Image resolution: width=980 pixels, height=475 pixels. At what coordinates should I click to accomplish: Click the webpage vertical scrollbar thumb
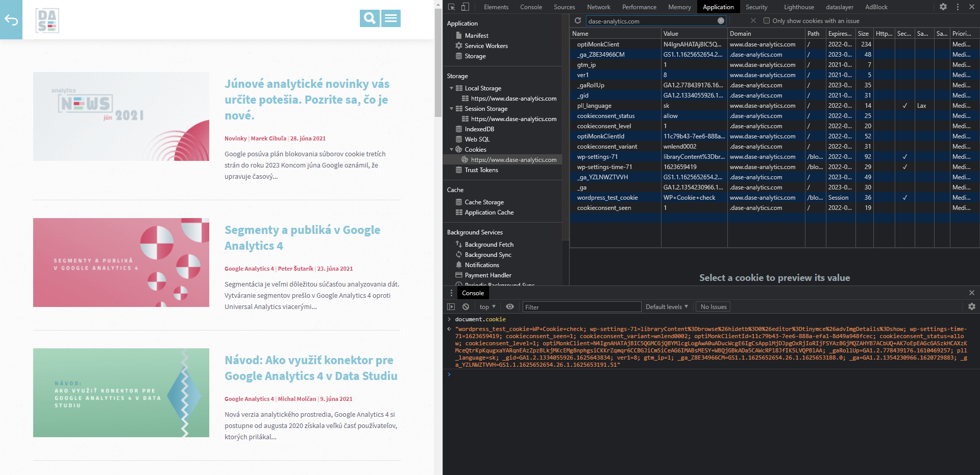click(438, 63)
